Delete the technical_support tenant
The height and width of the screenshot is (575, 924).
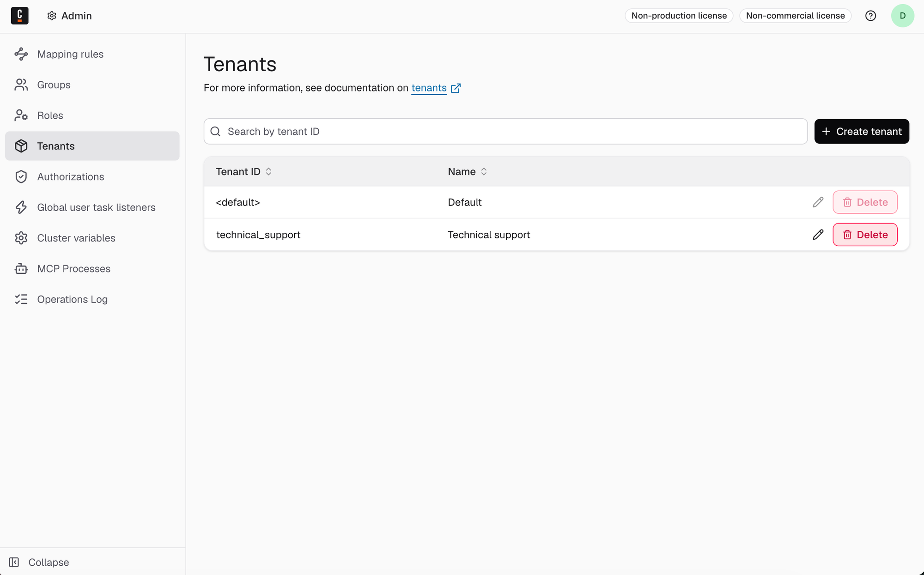[865, 235]
